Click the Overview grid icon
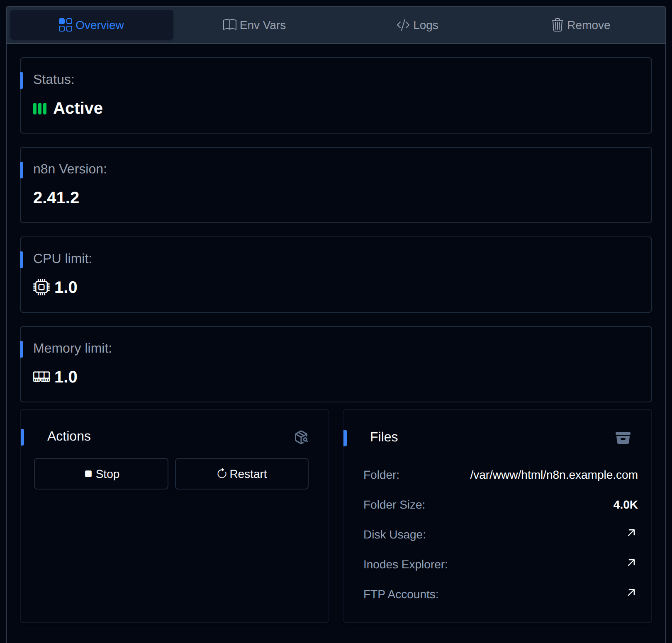This screenshot has width=672, height=643. coord(66,25)
